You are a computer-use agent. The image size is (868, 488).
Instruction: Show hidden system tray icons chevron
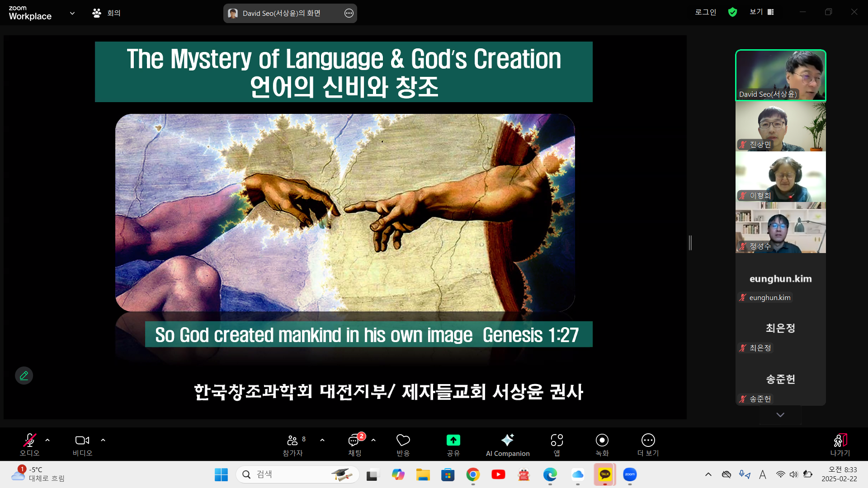click(708, 474)
